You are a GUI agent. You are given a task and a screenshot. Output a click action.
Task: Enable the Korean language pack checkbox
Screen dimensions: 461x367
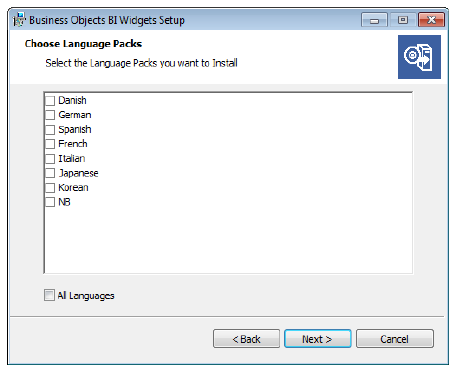point(50,188)
